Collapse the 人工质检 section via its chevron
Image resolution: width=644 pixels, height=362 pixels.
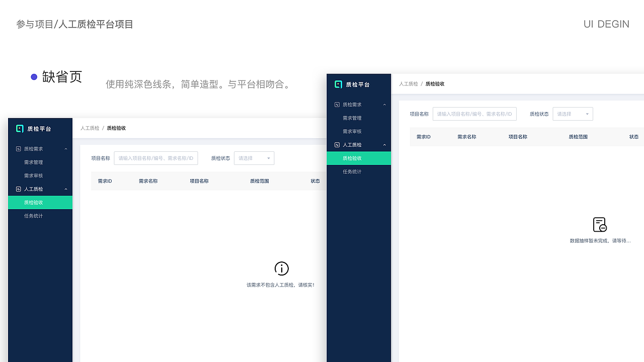pyautogui.click(x=65, y=189)
